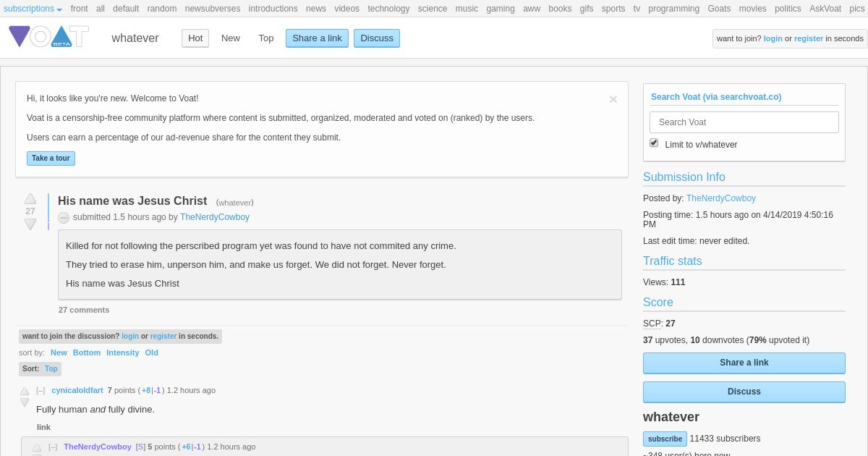The width and height of the screenshot is (868, 456).
Task: Click the Search Voat input field
Action: [x=744, y=122]
